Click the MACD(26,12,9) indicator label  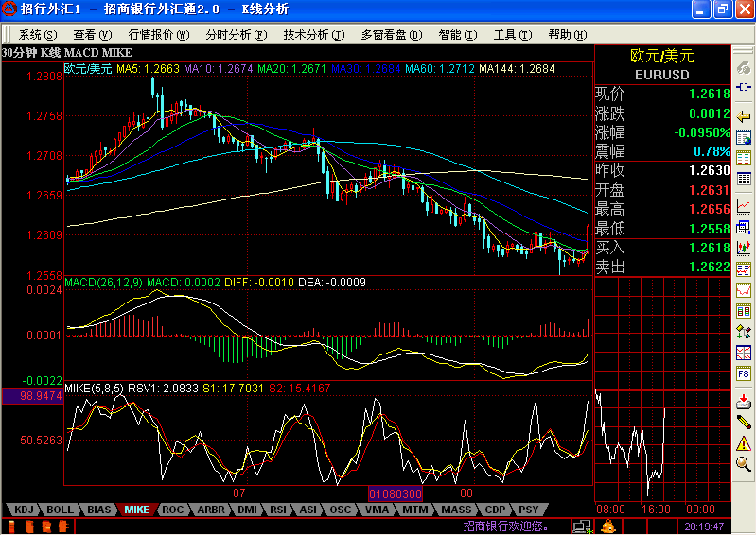104,283
